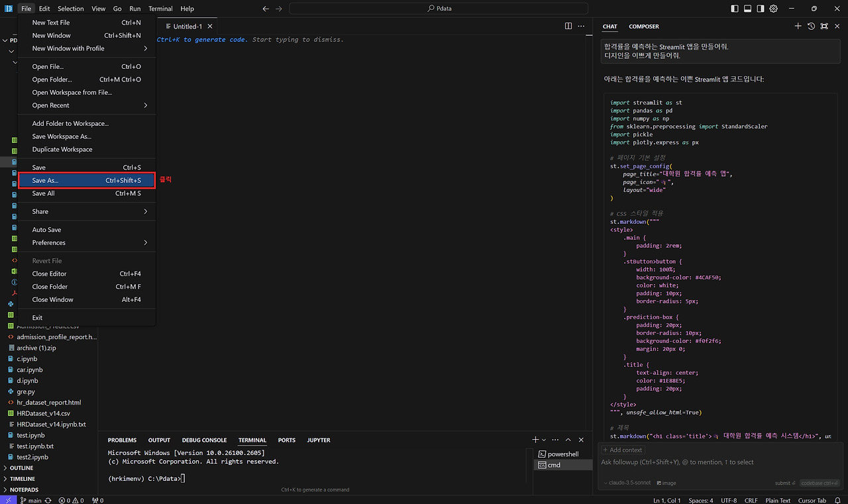Click the Add context button
The image size is (848, 504).
click(x=623, y=450)
